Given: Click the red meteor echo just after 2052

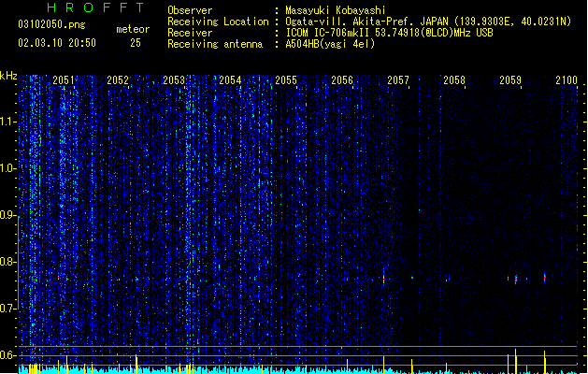Looking at the screenshot, I should [136, 280].
